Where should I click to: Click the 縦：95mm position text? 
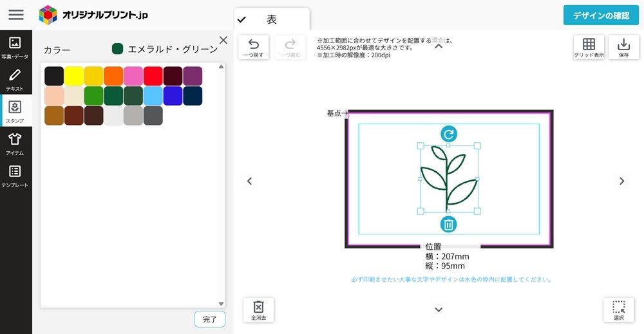445,266
